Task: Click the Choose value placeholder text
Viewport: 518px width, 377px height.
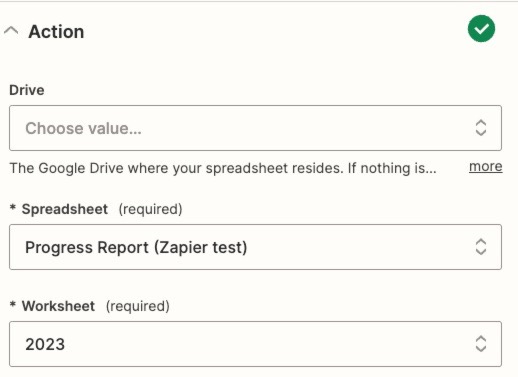Action: click(x=83, y=128)
